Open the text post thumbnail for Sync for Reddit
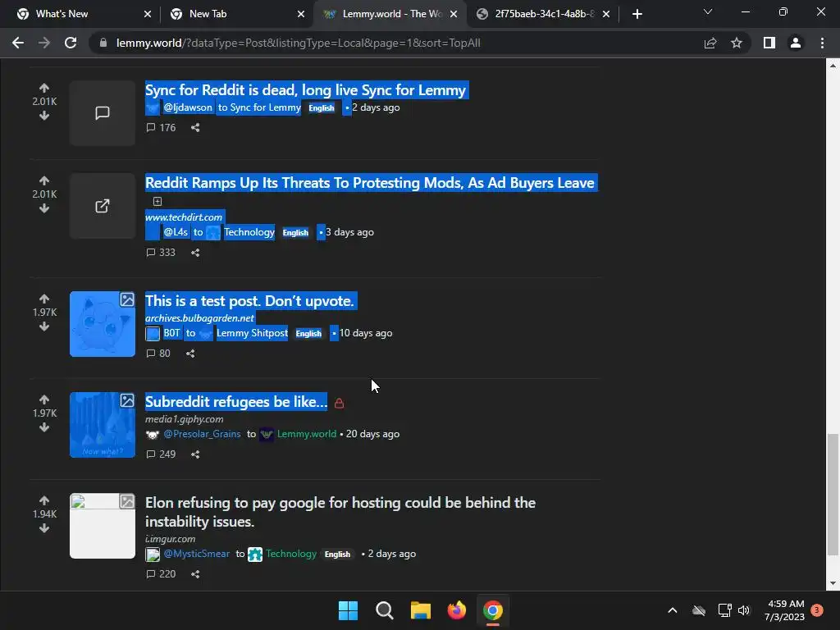Screen dimensions: 840x630 tap(103, 113)
